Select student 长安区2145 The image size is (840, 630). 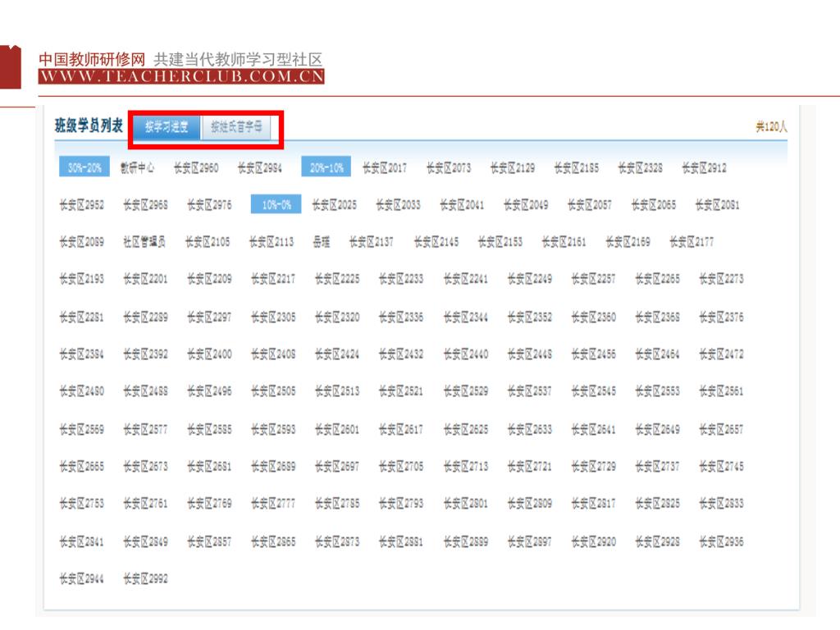[436, 242]
